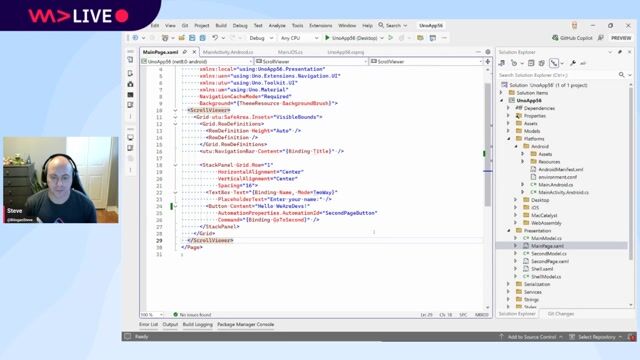The width and height of the screenshot is (640, 360).
Task: Click the Undo toolbar icon
Action: tap(215, 38)
